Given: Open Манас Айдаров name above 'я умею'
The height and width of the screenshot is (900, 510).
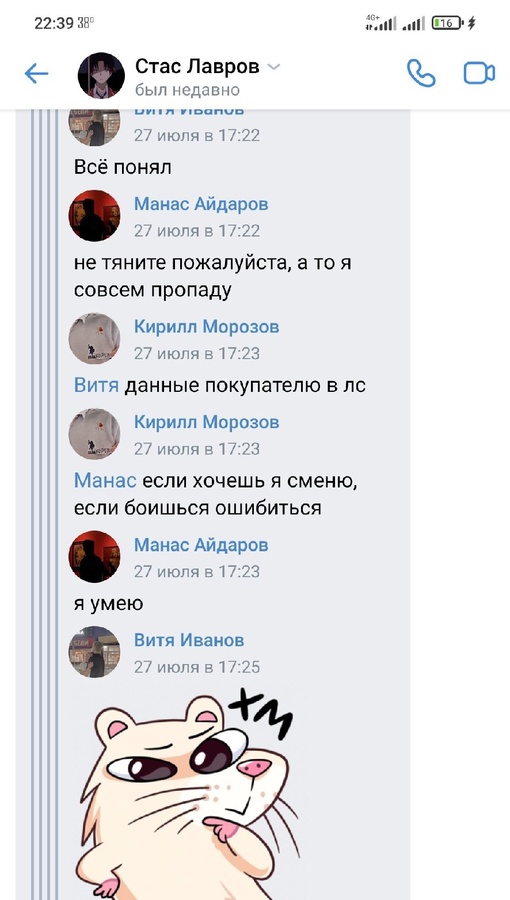Looking at the screenshot, I should pyautogui.click(x=201, y=545).
